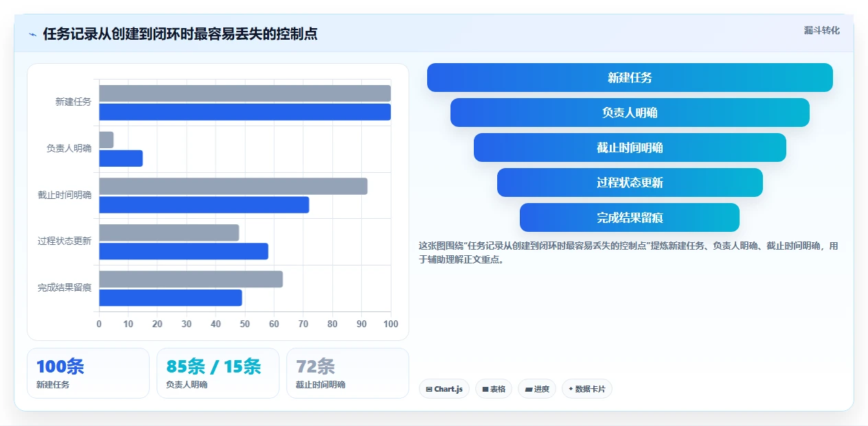Click the 完成结果留痕 funnel stage
The width and height of the screenshot is (868, 426).
pyautogui.click(x=630, y=217)
